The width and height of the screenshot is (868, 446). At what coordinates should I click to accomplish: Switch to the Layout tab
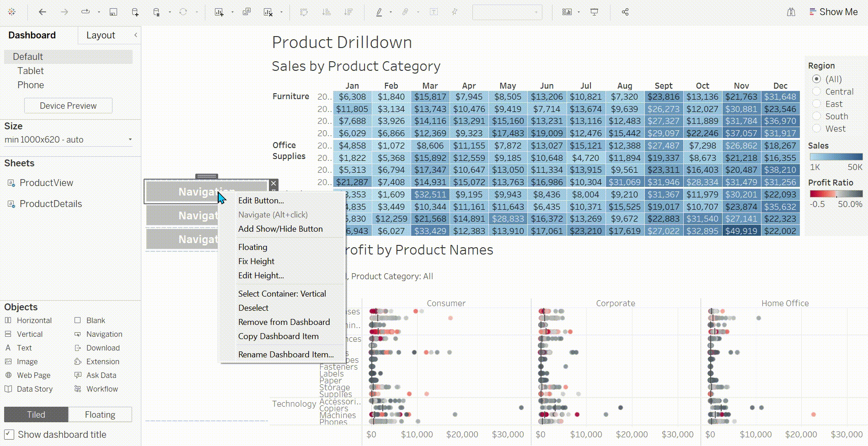pos(101,35)
